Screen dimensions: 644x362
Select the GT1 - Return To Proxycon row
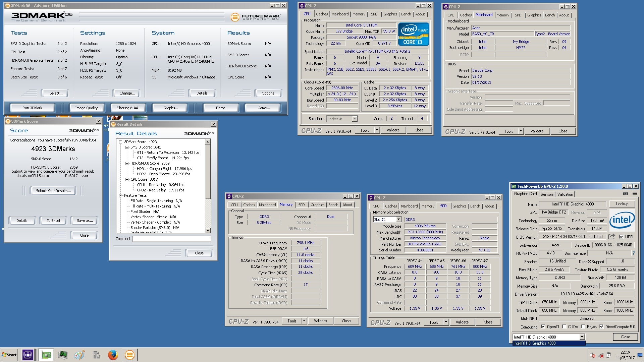tap(168, 153)
